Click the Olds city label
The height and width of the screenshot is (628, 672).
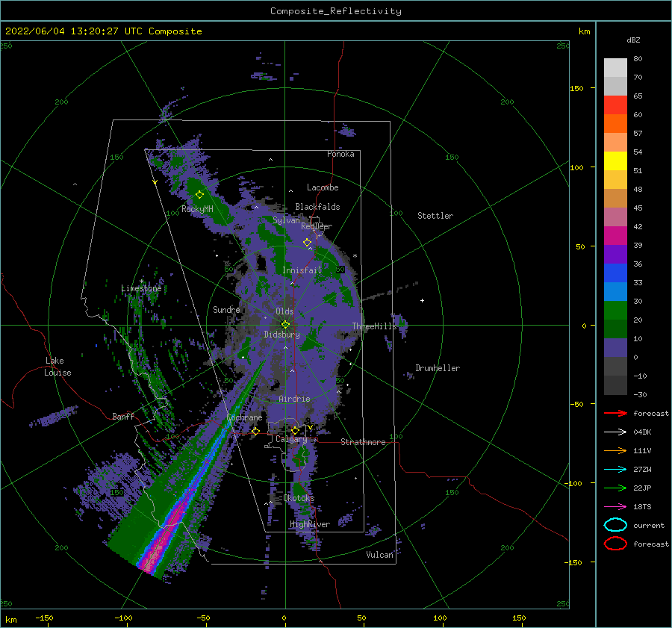coord(284,311)
